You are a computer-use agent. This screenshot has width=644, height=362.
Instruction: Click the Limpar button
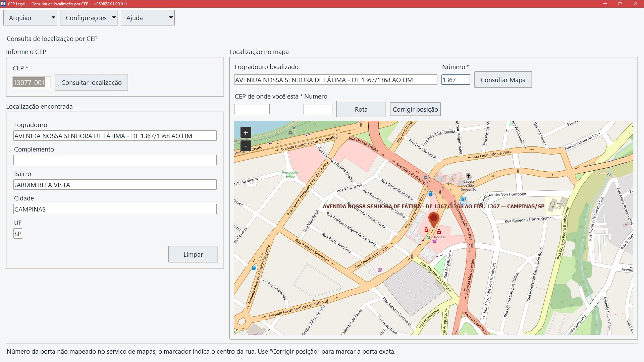pos(193,254)
